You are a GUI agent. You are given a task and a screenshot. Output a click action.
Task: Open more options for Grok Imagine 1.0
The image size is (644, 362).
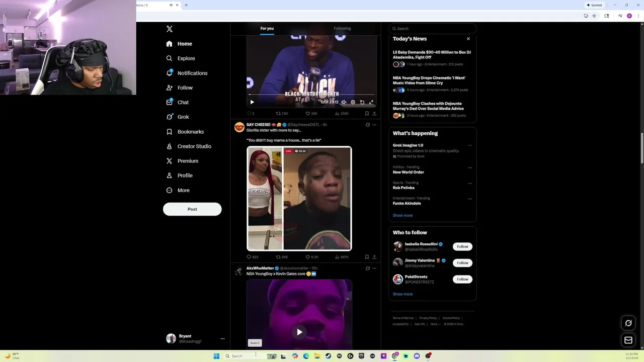[470, 145]
